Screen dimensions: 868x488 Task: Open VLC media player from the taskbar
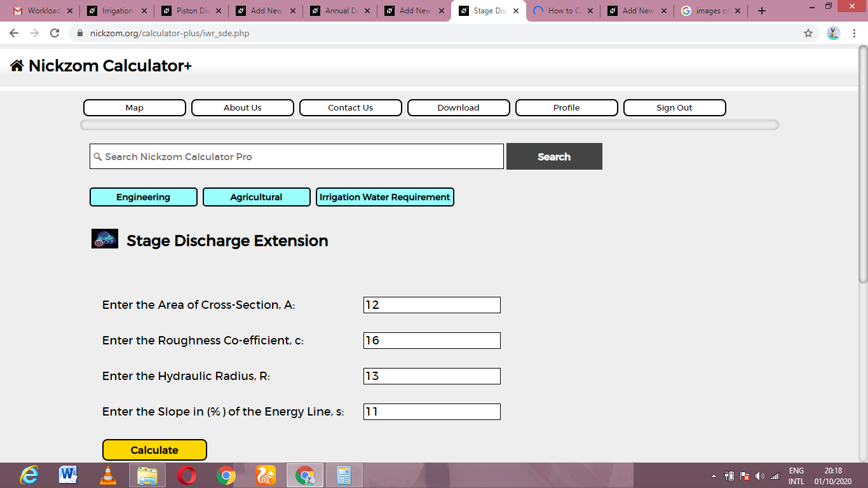point(108,475)
